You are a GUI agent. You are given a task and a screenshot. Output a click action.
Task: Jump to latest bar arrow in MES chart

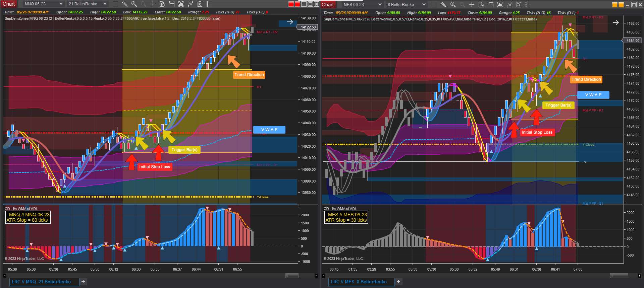pyautogui.click(x=616, y=22)
